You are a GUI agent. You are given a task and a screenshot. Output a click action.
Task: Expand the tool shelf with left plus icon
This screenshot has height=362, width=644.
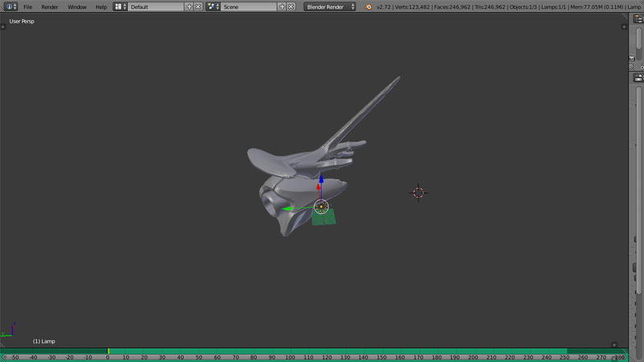tap(3, 27)
